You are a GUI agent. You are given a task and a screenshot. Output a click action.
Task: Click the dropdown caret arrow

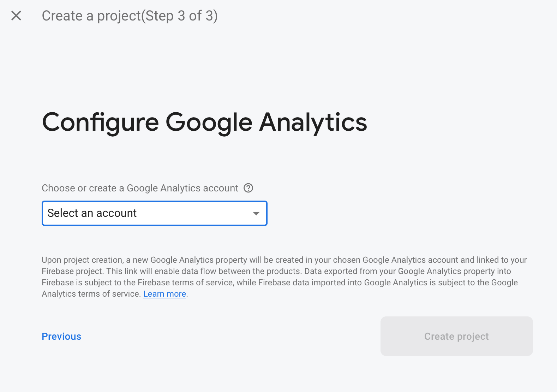[x=256, y=213]
